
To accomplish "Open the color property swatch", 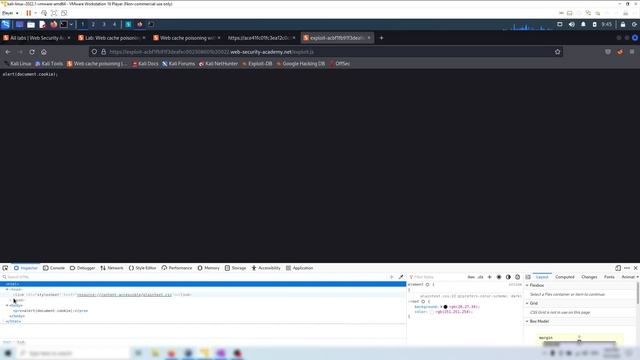I will point(431,312).
